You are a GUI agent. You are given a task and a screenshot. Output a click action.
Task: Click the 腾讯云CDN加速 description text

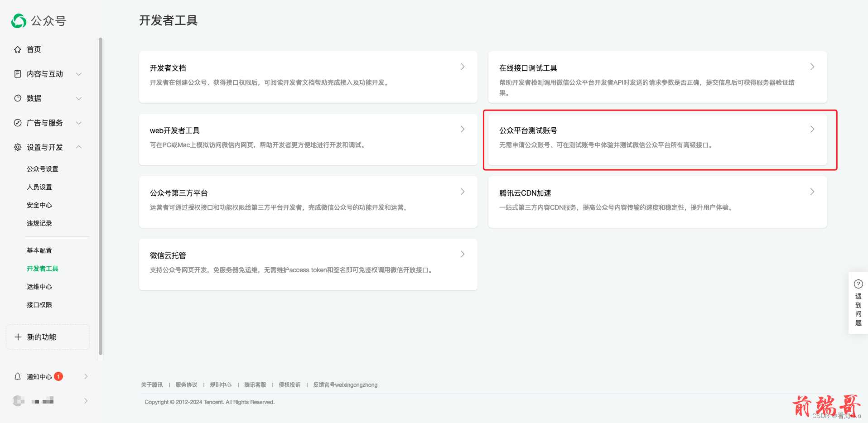617,207
